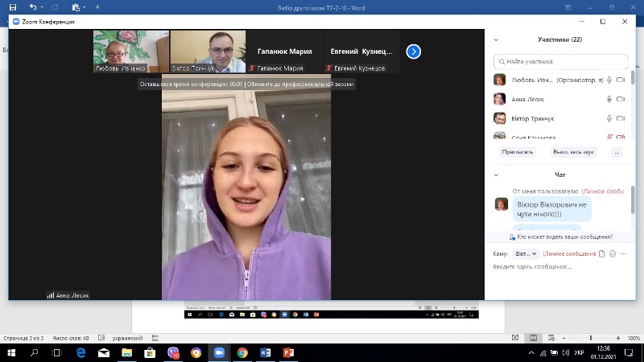Collapse the Участники panel chevron
The image size is (644, 362).
[496, 39]
